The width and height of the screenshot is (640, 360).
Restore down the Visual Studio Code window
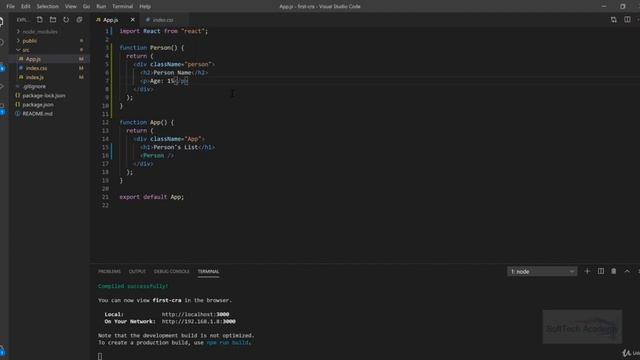point(622,7)
